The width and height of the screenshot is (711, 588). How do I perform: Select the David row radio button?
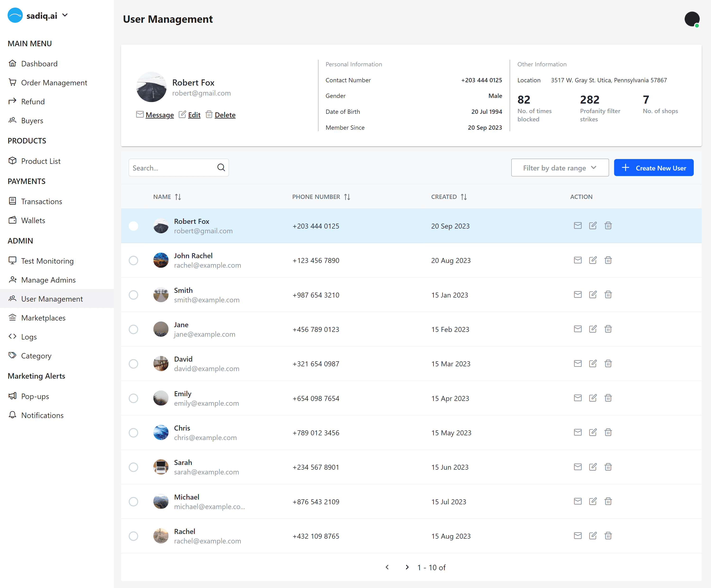[133, 363]
